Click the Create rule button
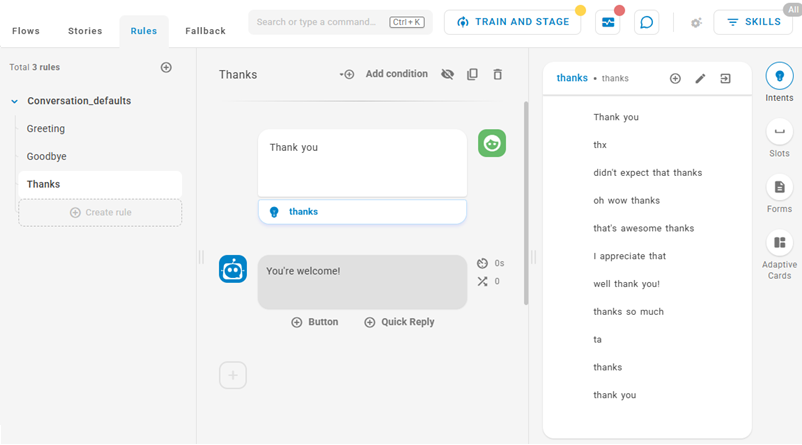The width and height of the screenshot is (802, 445). (100, 212)
